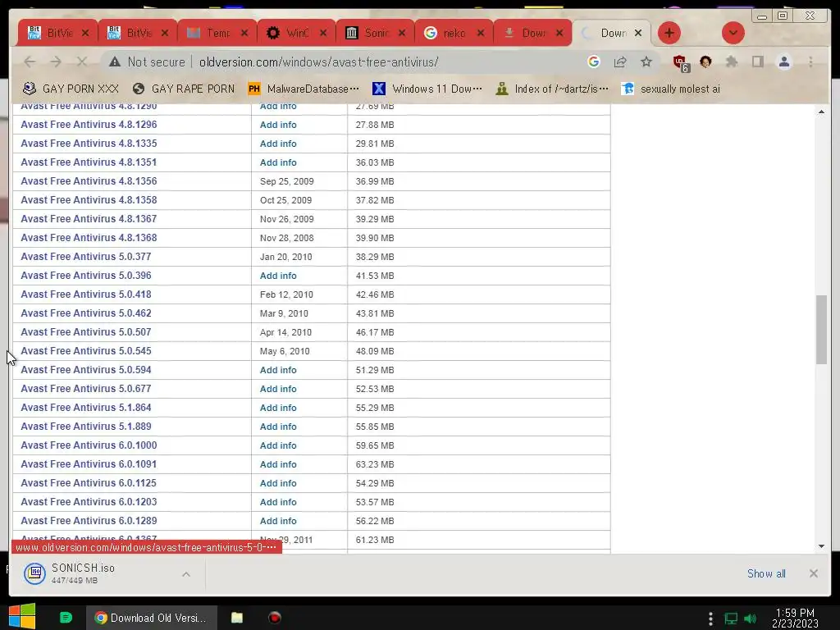Close the neko Google search tab

tap(481, 33)
